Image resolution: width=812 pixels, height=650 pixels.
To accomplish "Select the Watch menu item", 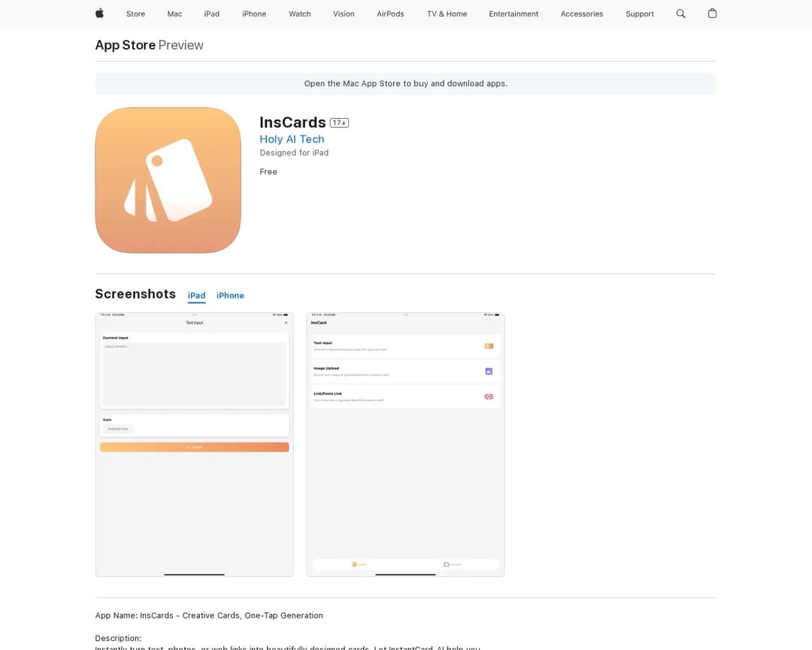I will tap(299, 14).
